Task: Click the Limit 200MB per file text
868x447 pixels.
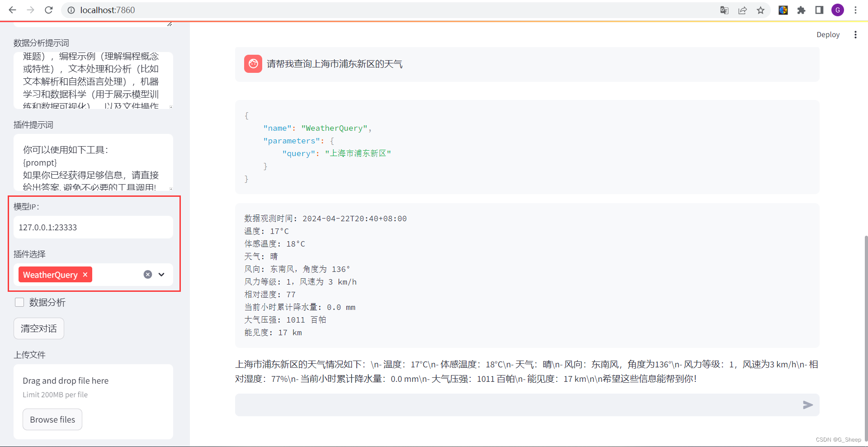Action: pos(55,395)
